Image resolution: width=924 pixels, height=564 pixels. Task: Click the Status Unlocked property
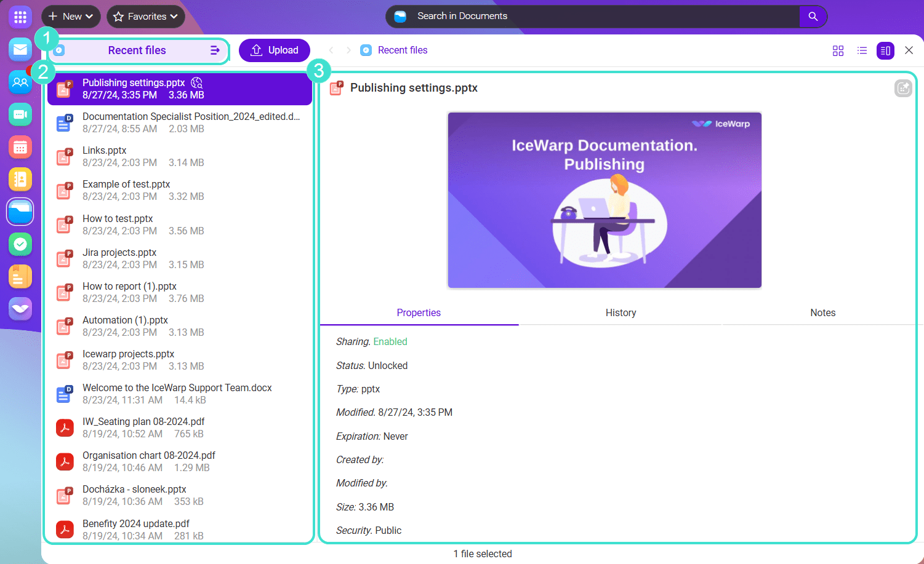(x=372, y=365)
